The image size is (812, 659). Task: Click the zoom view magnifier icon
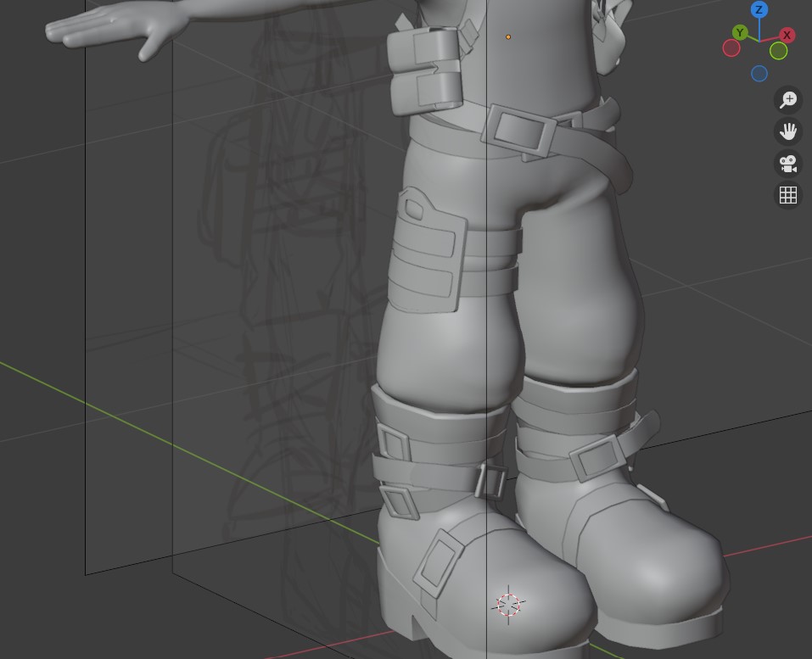pos(787,99)
